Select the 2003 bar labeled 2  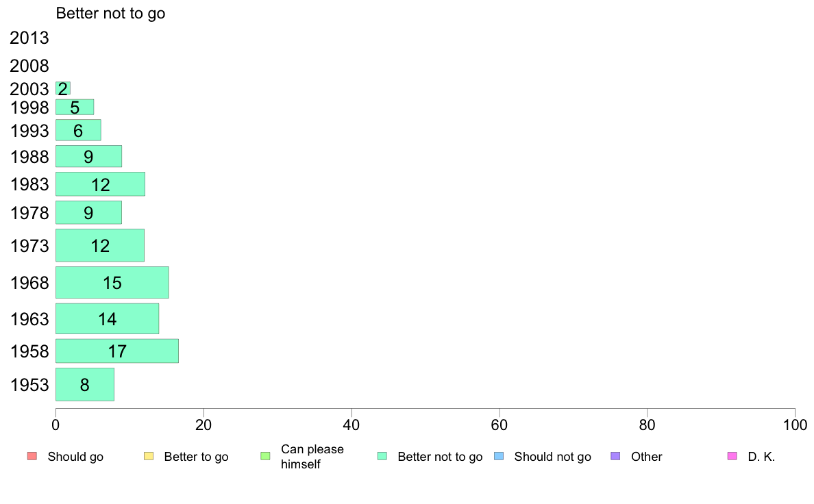tap(63, 88)
